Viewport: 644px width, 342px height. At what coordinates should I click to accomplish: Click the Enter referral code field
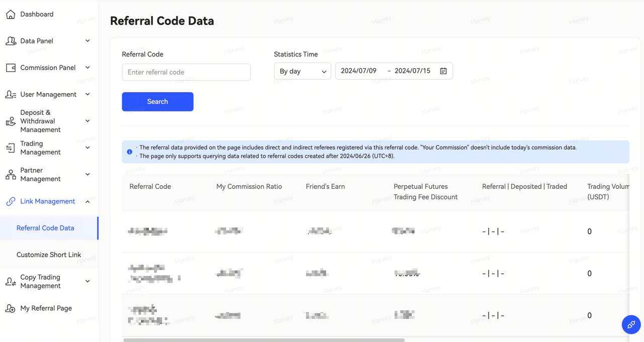[x=186, y=72]
